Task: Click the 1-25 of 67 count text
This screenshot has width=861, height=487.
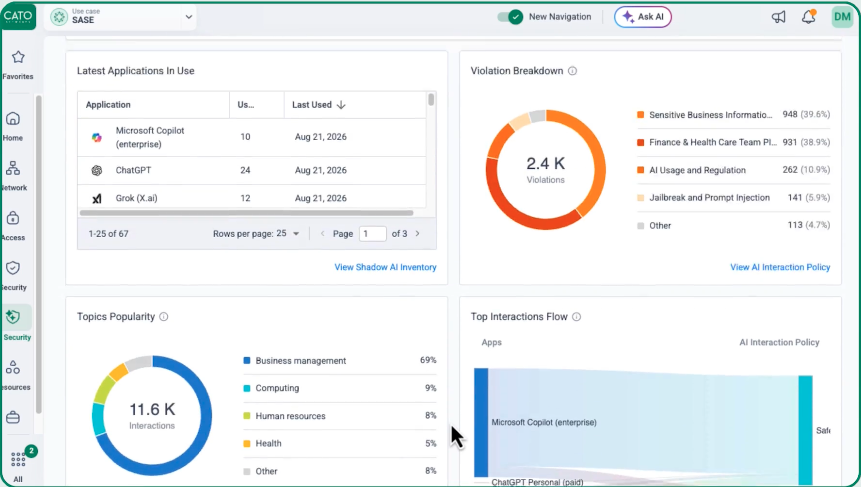Action: click(x=108, y=233)
